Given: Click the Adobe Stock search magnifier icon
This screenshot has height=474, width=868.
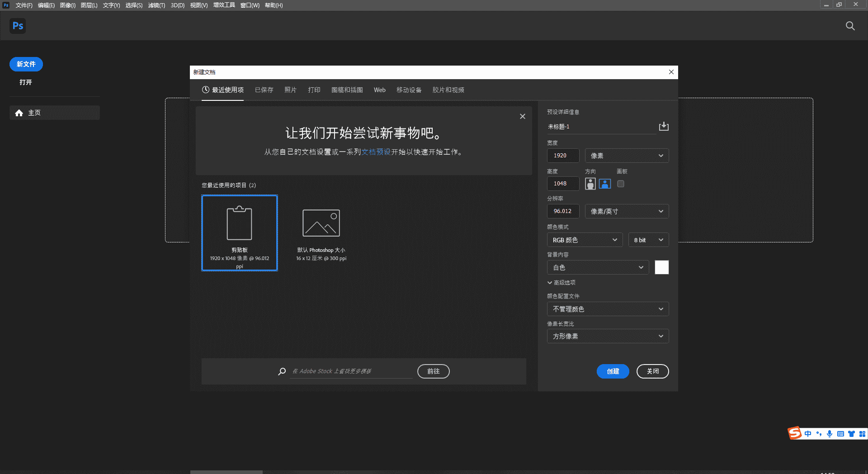Looking at the screenshot, I should pos(282,371).
